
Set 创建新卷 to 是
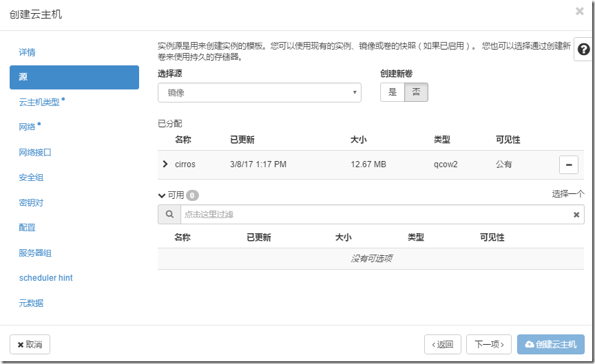click(x=393, y=92)
